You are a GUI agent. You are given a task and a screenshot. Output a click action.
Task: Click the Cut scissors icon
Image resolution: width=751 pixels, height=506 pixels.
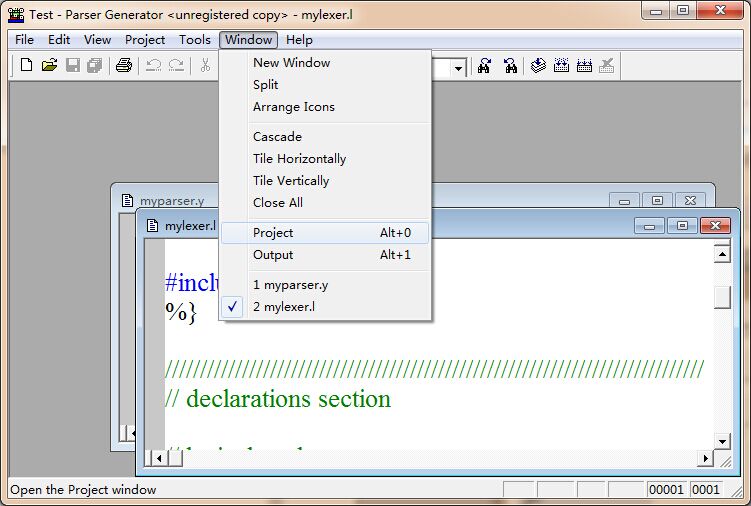[205, 65]
